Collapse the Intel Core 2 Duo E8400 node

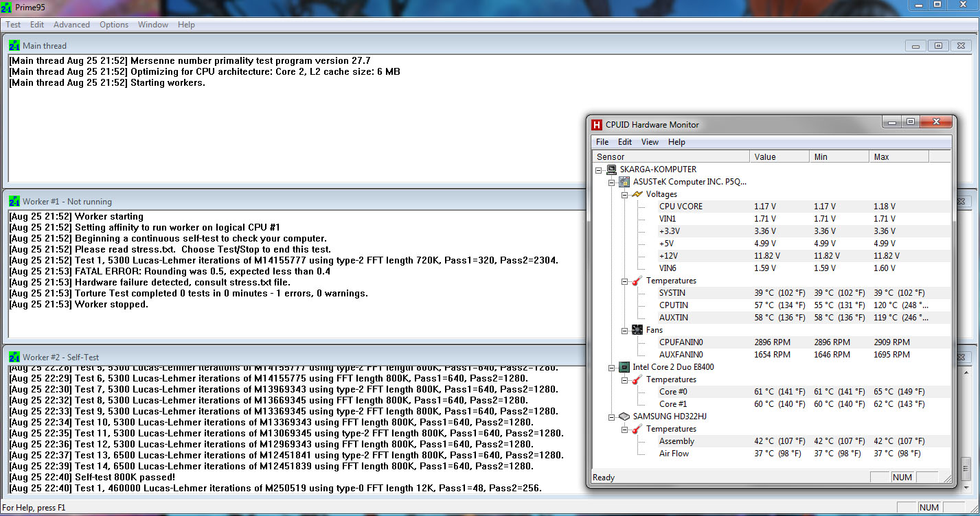[612, 367]
